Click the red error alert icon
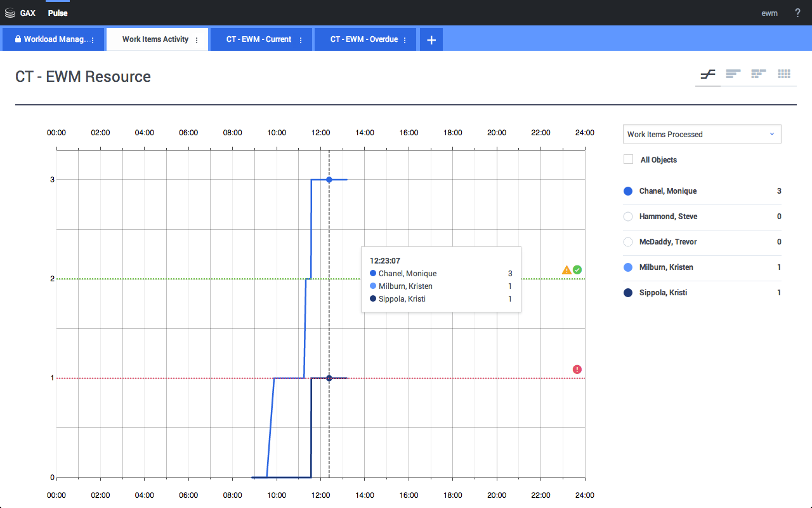 577,370
